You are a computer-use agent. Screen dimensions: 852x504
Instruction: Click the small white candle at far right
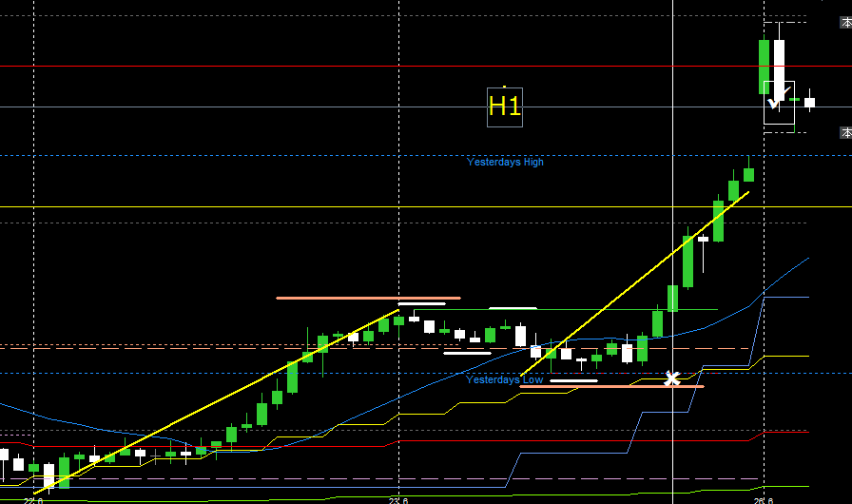[810, 102]
